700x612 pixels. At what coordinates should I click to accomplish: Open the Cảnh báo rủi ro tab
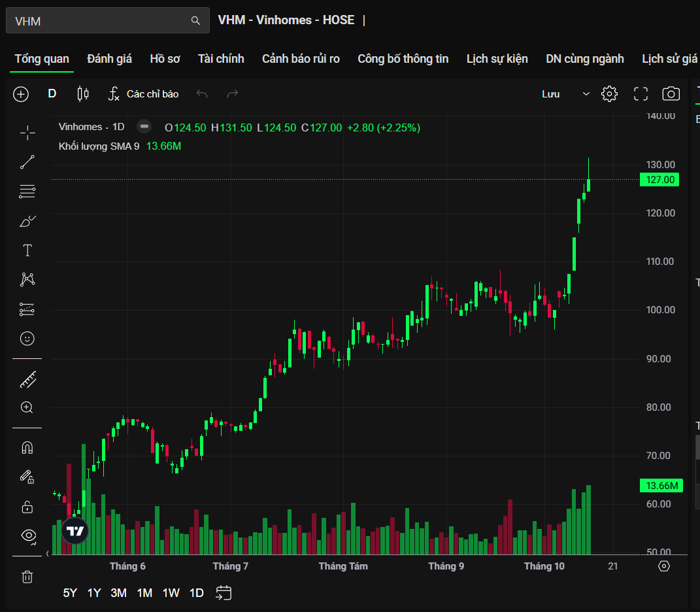click(301, 59)
